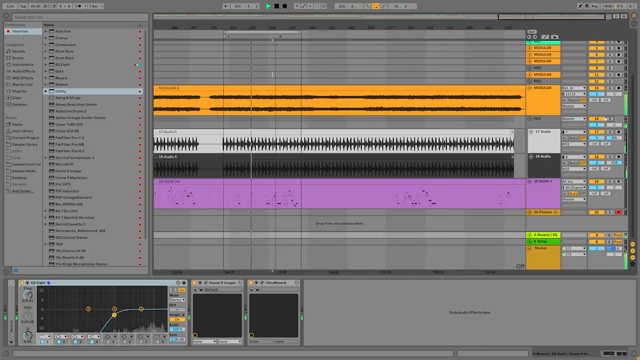Select Ozone 9 Maximizer in browser
This screenshot has width=640, height=360.
tap(71, 178)
